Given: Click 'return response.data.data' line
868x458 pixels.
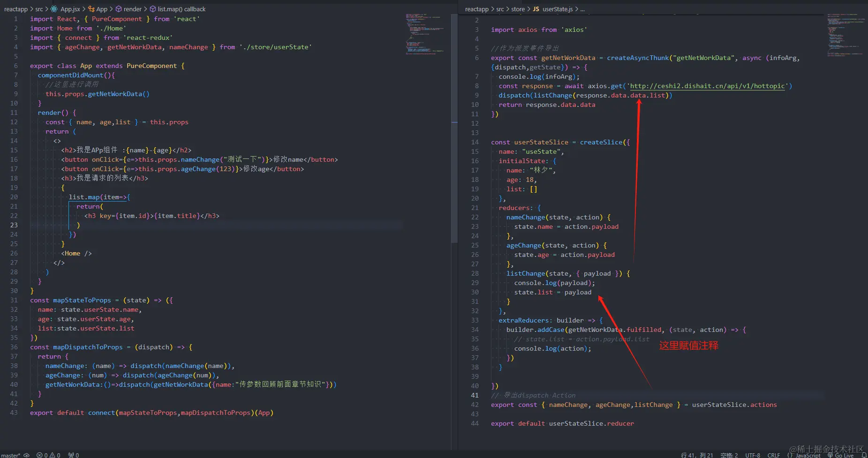Looking at the screenshot, I should pos(547,105).
